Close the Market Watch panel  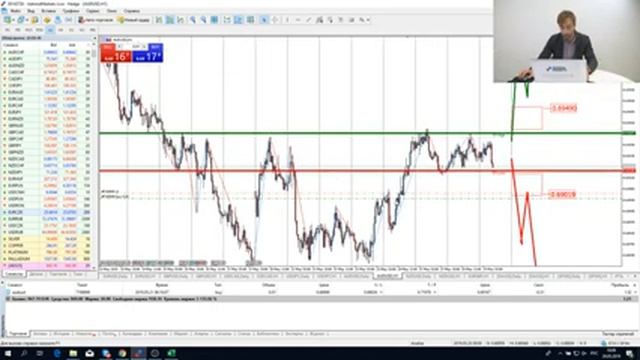point(95,38)
